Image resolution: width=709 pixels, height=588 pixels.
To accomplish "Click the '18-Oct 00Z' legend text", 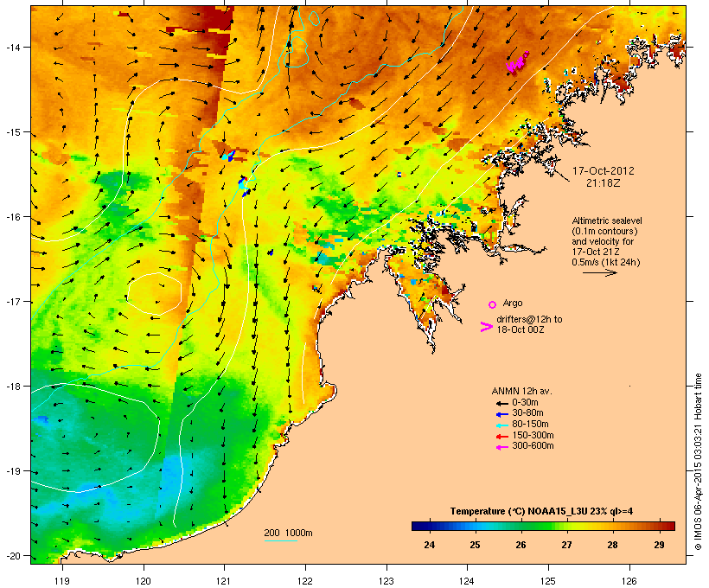I will point(521,329).
